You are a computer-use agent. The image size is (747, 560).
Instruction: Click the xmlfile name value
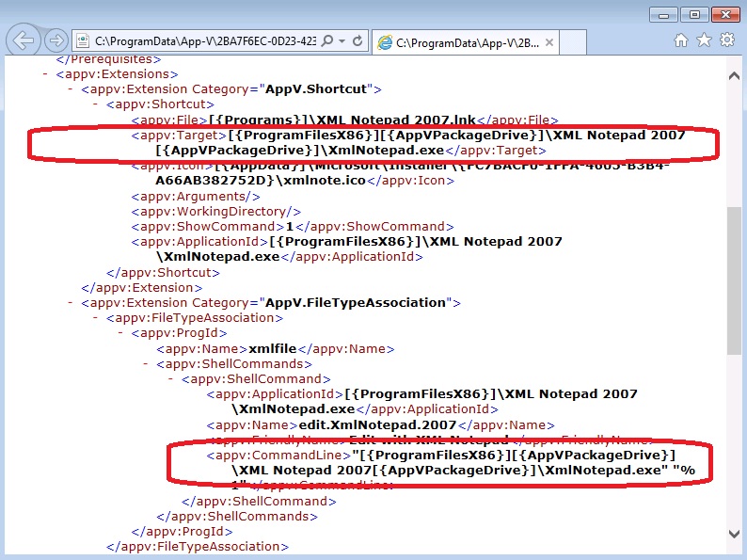273,349
